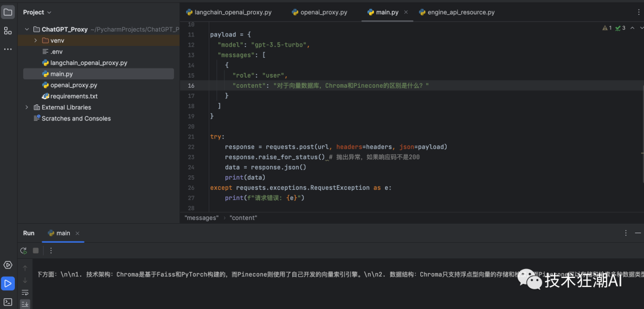Switch to openai_proxy.py editor tab
Image resolution: width=644 pixels, height=309 pixels.
pyautogui.click(x=323, y=12)
